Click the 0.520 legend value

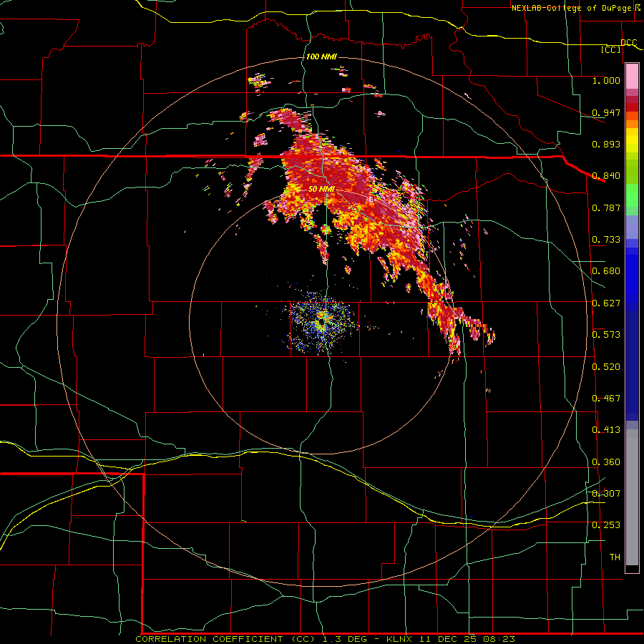click(x=606, y=367)
